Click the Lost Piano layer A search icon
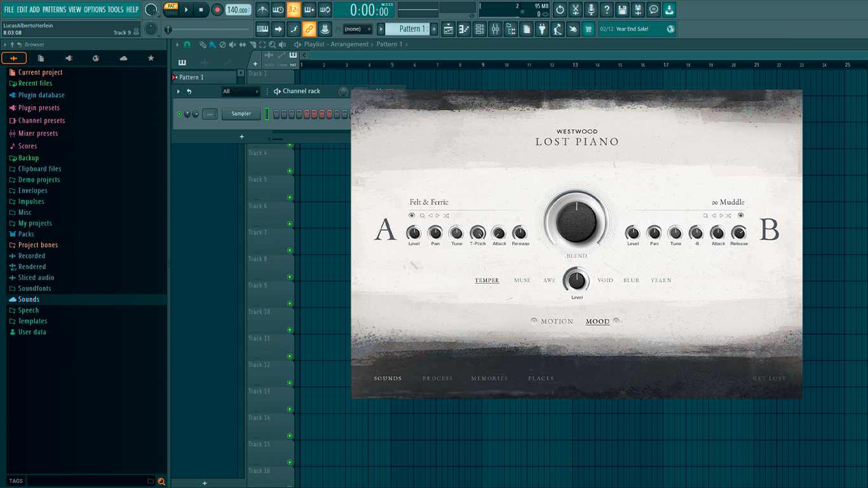The height and width of the screenshot is (488, 868). coord(422,216)
